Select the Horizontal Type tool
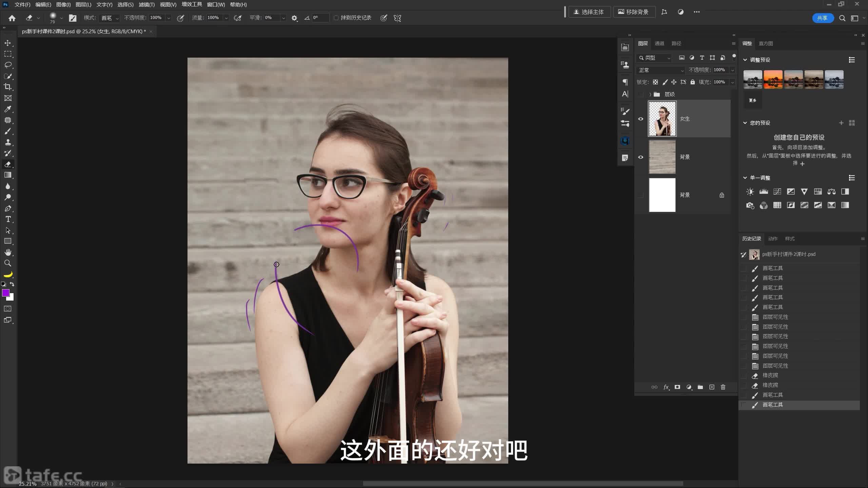 click(8, 219)
